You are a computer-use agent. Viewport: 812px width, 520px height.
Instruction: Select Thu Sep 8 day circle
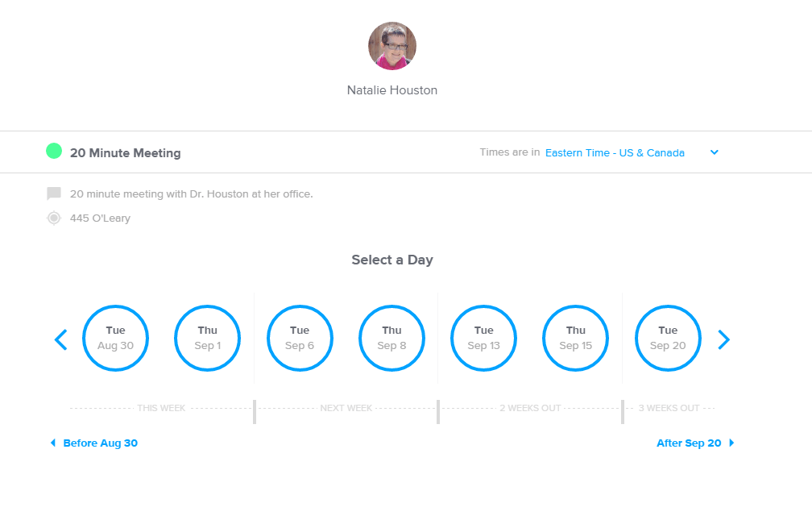coord(391,338)
